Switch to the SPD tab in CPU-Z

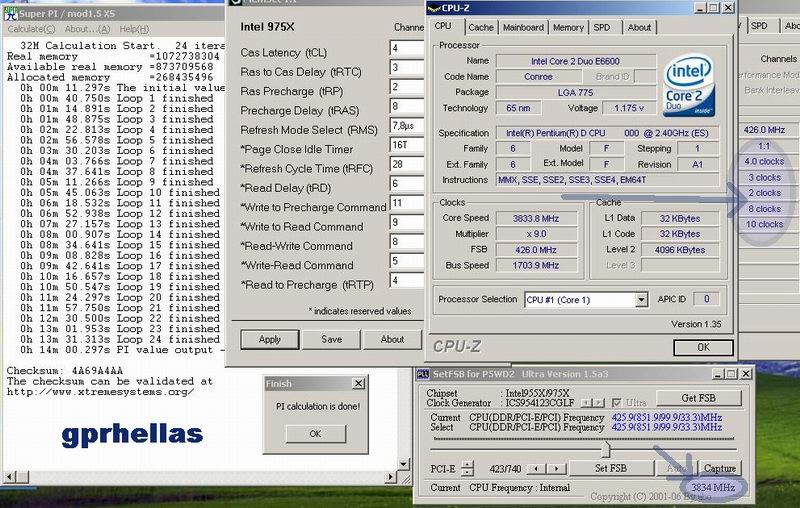tap(602, 28)
